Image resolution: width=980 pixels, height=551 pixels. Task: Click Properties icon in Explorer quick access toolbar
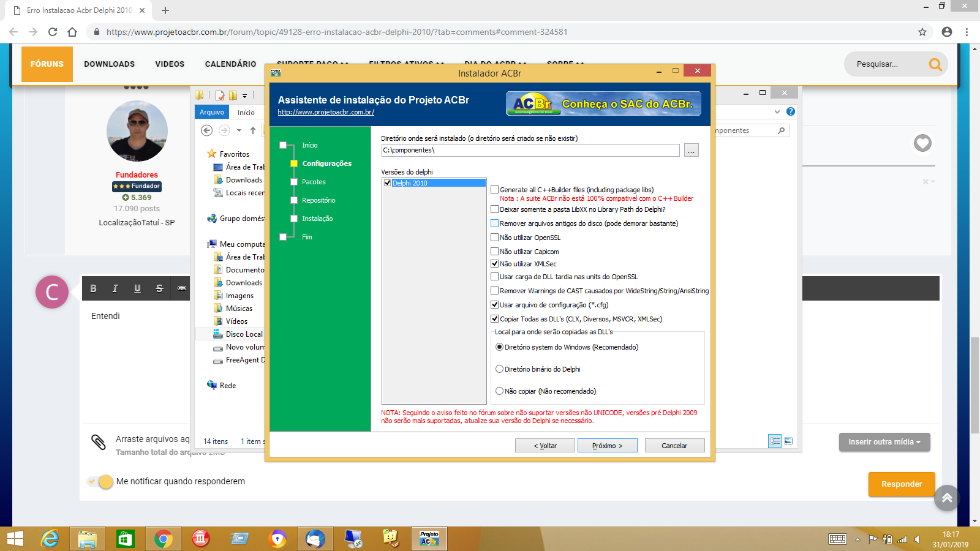click(x=219, y=95)
